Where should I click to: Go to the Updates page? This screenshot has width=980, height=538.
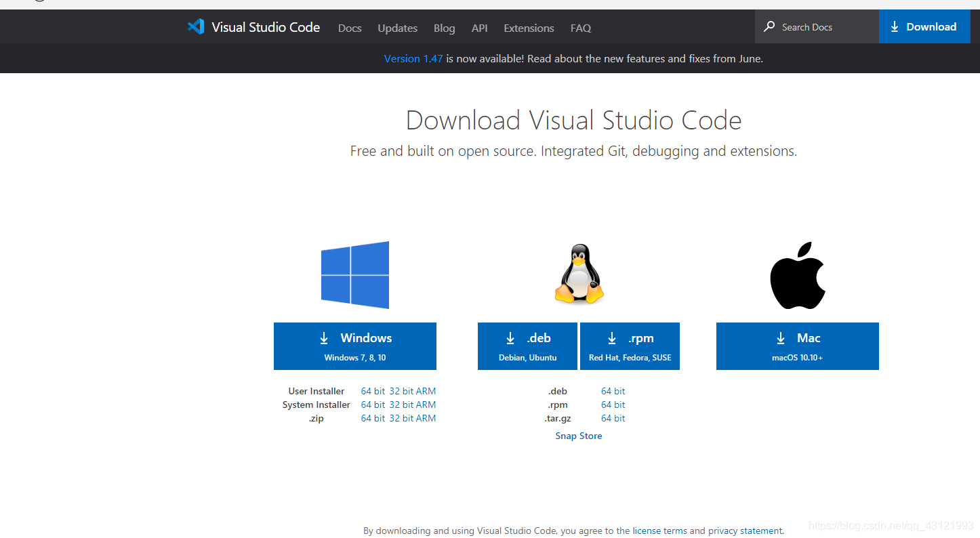(398, 28)
